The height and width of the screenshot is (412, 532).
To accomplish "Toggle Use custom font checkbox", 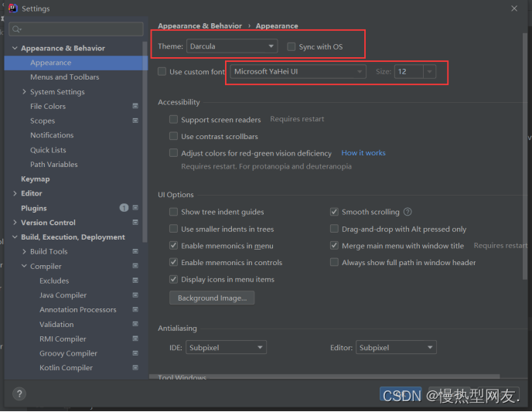I will pyautogui.click(x=162, y=72).
